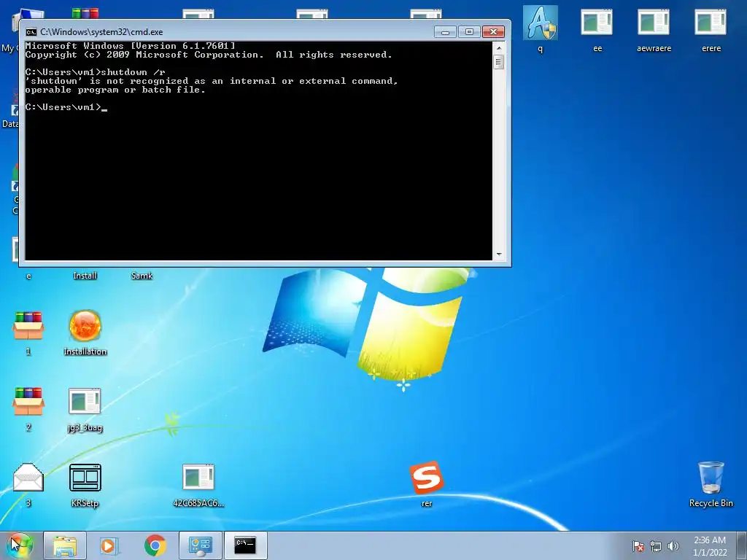Open Windows Explorer from the taskbar
This screenshot has height=560, width=747.
click(65, 545)
